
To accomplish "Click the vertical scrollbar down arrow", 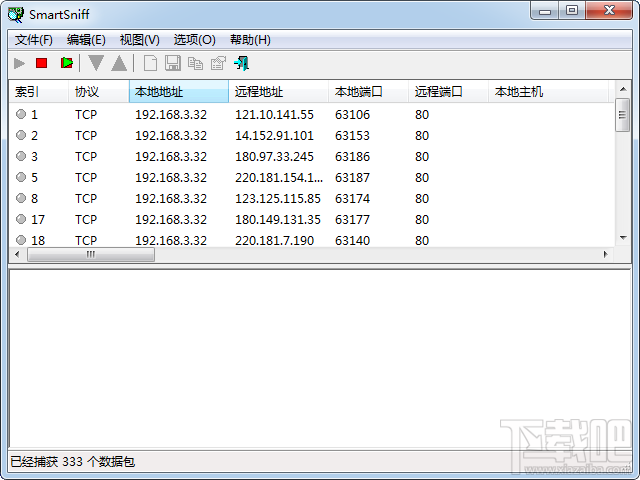I will pos(623,238).
